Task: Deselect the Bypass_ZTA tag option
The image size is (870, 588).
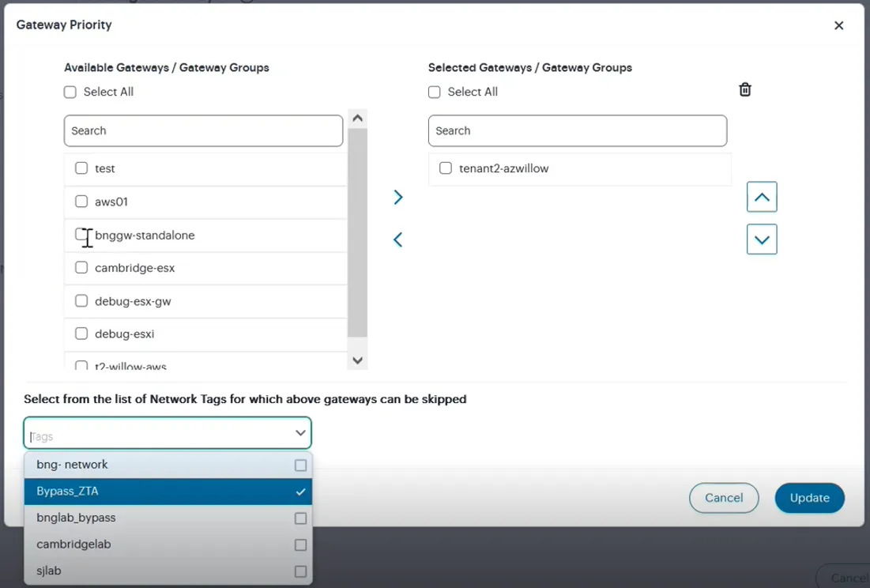Action: (168, 492)
